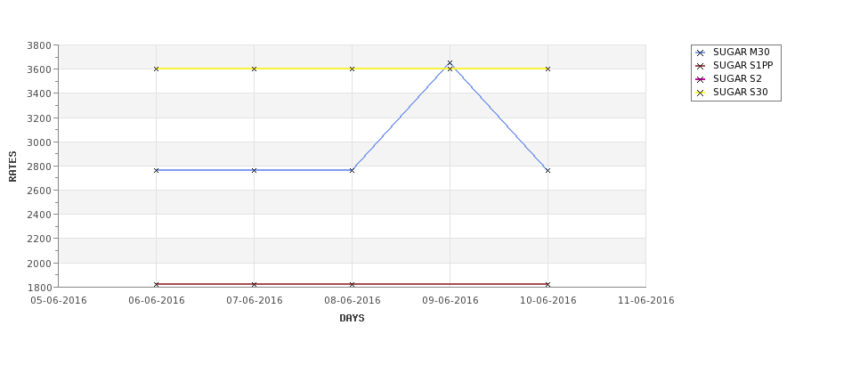
Task: Select SUGAR M30 data point on 10-06-2016
Action: [x=548, y=170]
